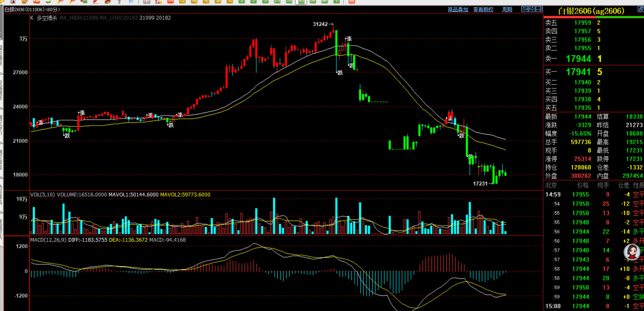Click the 北京 time column header
This screenshot has width=644, height=311.
[551, 185]
